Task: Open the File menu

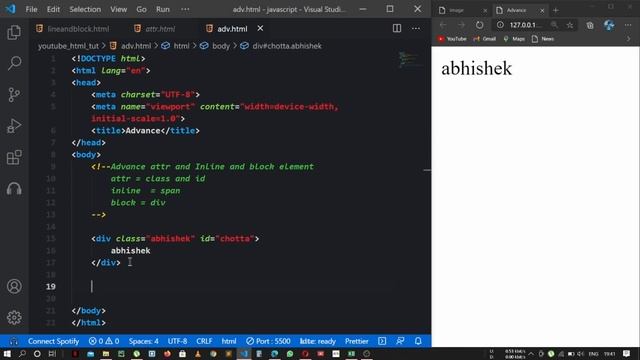Action: pyautogui.click(x=31, y=9)
